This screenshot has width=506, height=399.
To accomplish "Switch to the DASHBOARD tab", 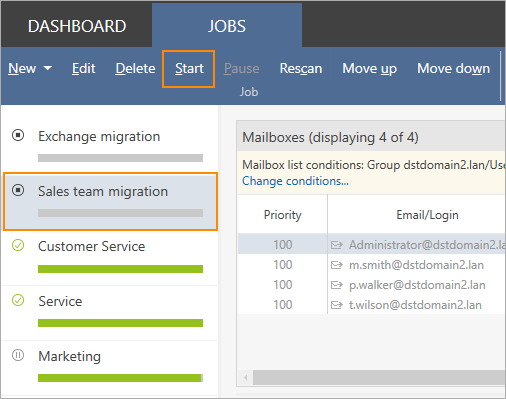I will (77, 26).
